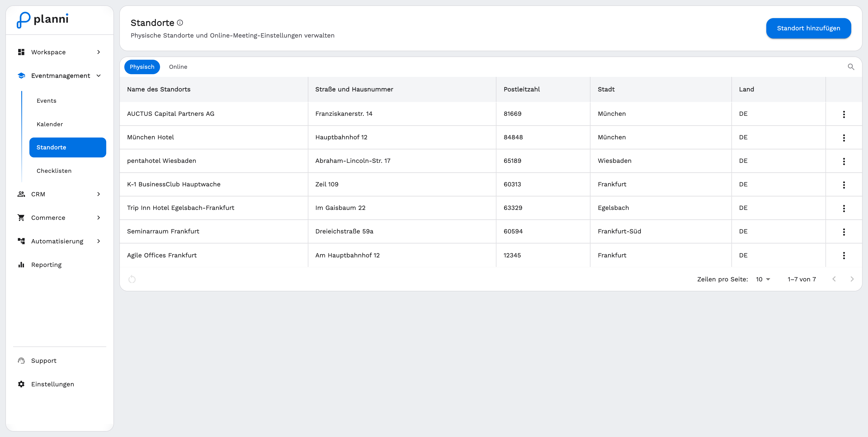
Task: Expand the Workspace menu chevron
Action: tap(98, 52)
